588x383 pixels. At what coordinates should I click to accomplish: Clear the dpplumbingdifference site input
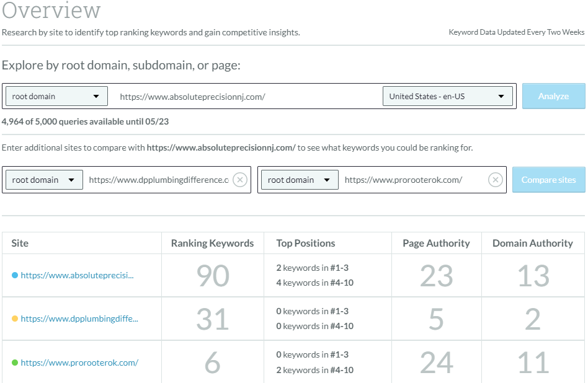click(x=240, y=180)
